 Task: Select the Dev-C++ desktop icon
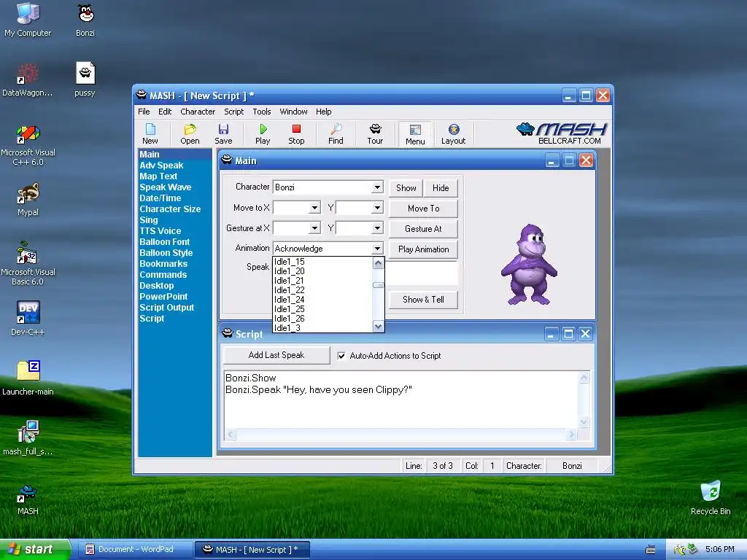click(28, 319)
